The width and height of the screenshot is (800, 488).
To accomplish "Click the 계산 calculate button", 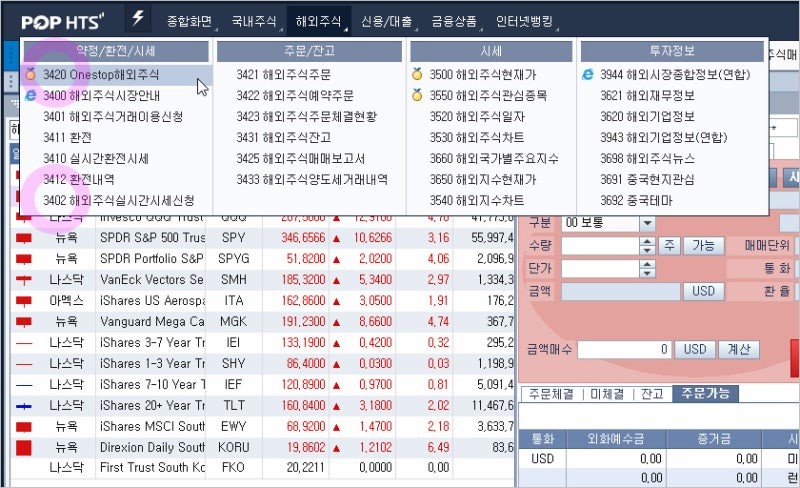I will 739,350.
